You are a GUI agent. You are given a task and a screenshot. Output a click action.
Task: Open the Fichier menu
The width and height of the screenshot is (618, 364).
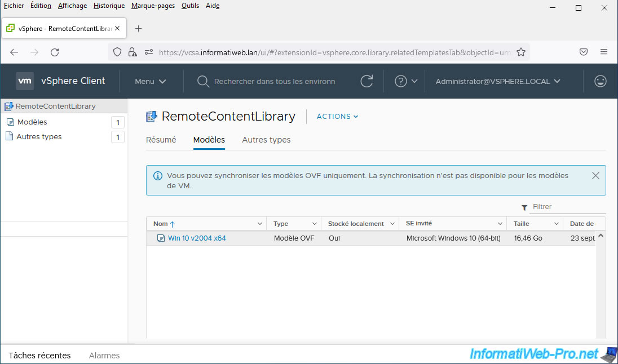[x=14, y=6]
